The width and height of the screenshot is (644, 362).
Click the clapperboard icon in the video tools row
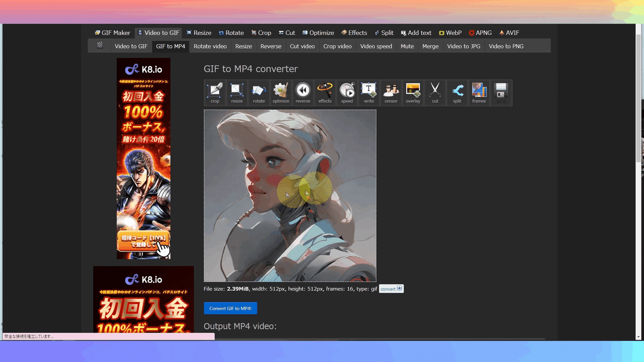click(100, 46)
